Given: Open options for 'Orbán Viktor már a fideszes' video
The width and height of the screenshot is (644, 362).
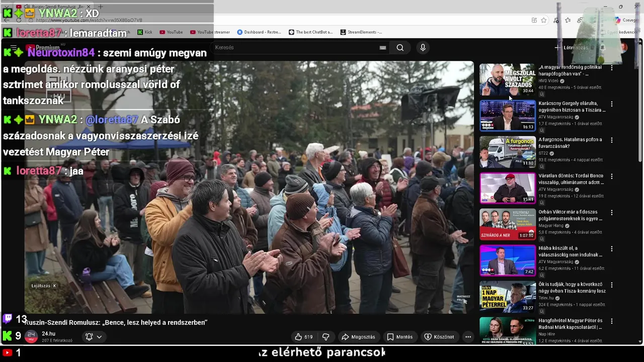Looking at the screenshot, I should [x=612, y=213].
